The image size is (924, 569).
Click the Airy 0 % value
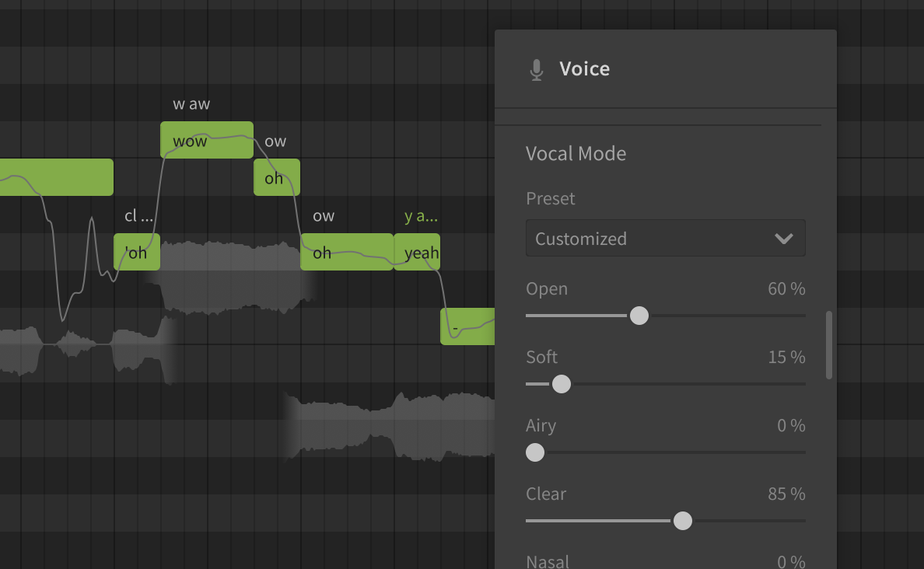click(791, 425)
